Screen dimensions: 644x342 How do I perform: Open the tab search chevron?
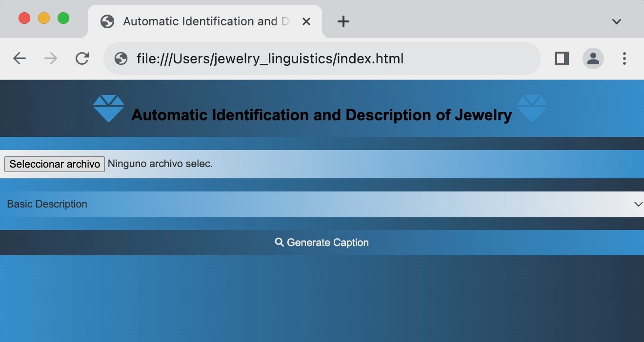617,21
